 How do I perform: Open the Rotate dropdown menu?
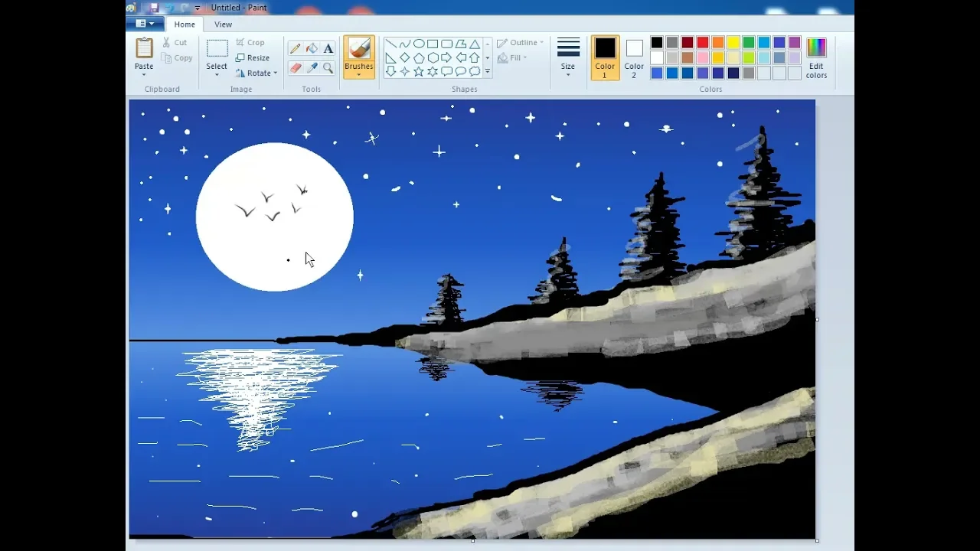(x=256, y=73)
